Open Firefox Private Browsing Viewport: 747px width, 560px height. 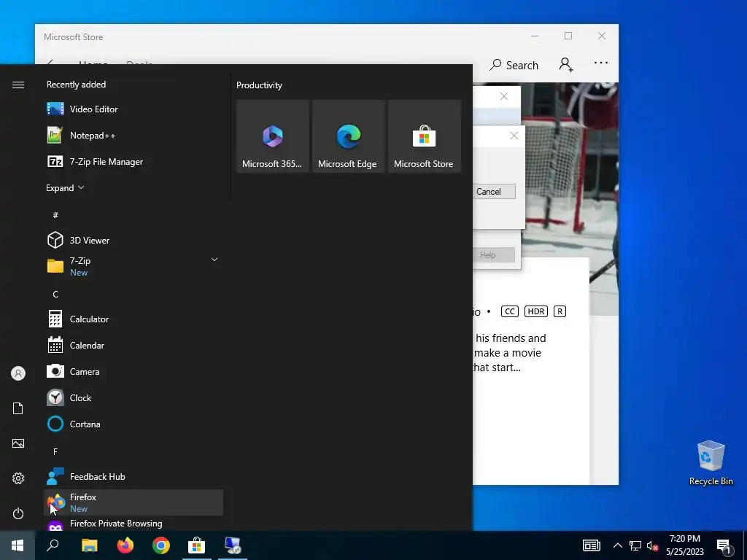click(133, 524)
